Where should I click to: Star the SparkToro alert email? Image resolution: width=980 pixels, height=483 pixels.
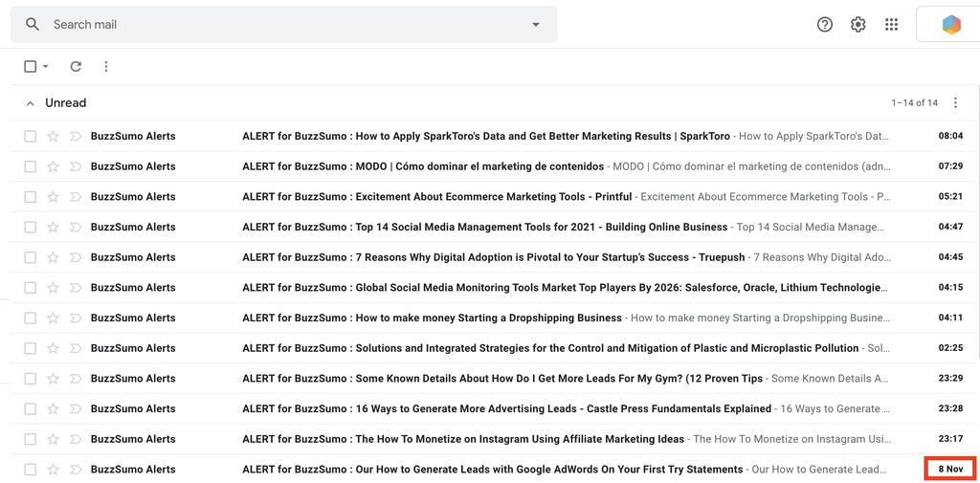[x=54, y=137]
